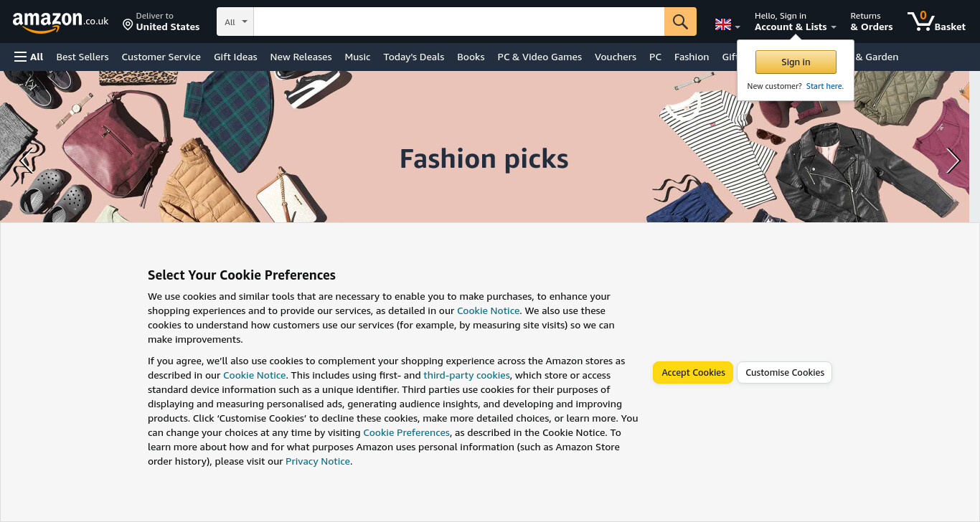Image resolution: width=980 pixels, height=522 pixels.
Task: Focus the Amazon search text field
Action: 459,22
